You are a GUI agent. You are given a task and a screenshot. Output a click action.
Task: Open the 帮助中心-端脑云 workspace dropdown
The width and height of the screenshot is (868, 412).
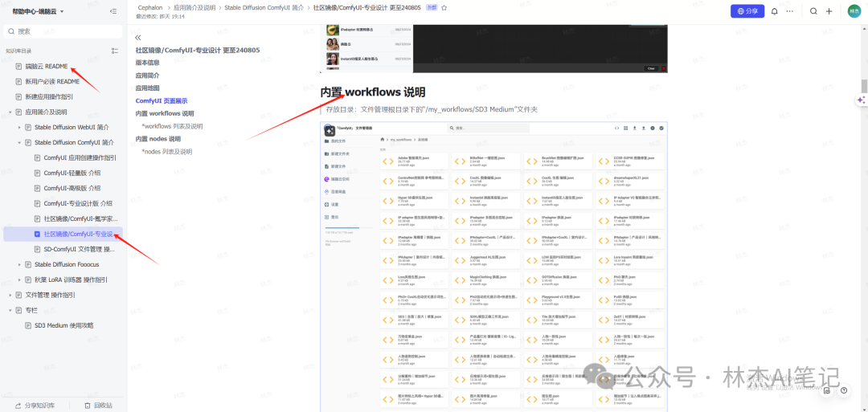coord(39,11)
